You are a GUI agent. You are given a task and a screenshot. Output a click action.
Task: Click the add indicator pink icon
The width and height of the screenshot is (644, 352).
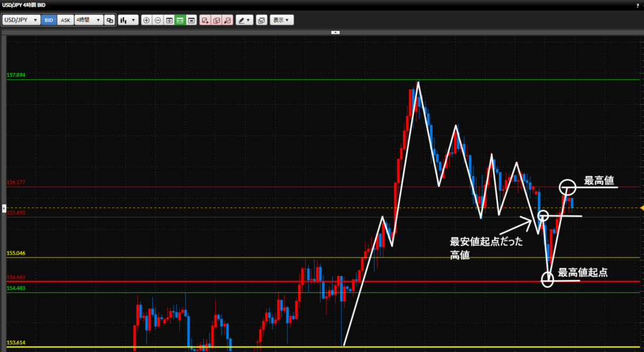pyautogui.click(x=205, y=20)
